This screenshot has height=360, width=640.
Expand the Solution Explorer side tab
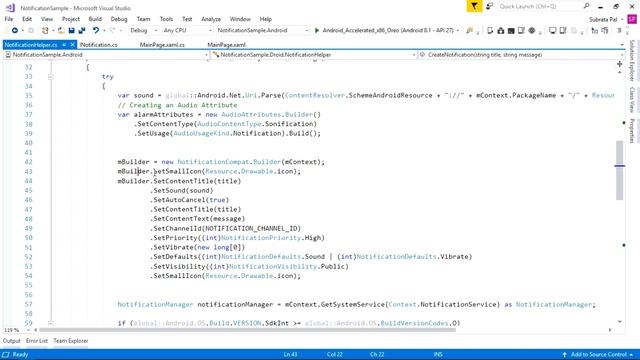(632, 60)
